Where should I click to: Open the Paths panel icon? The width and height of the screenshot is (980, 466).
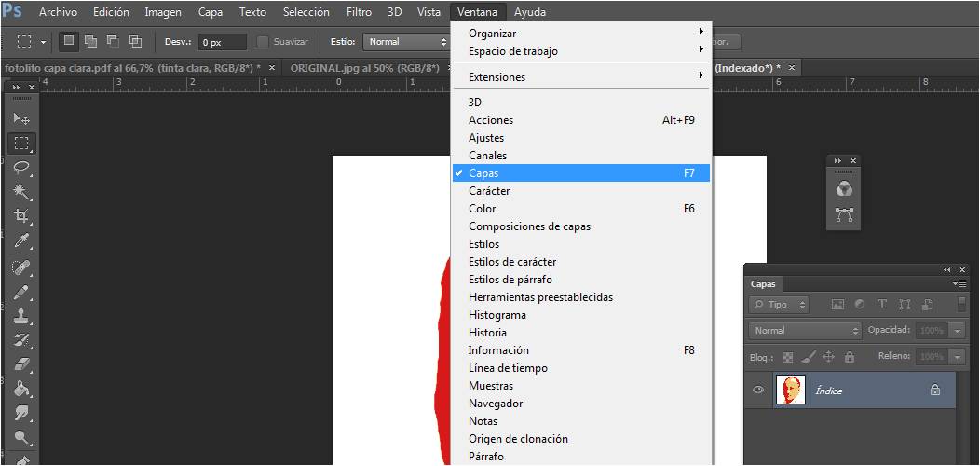point(844,215)
